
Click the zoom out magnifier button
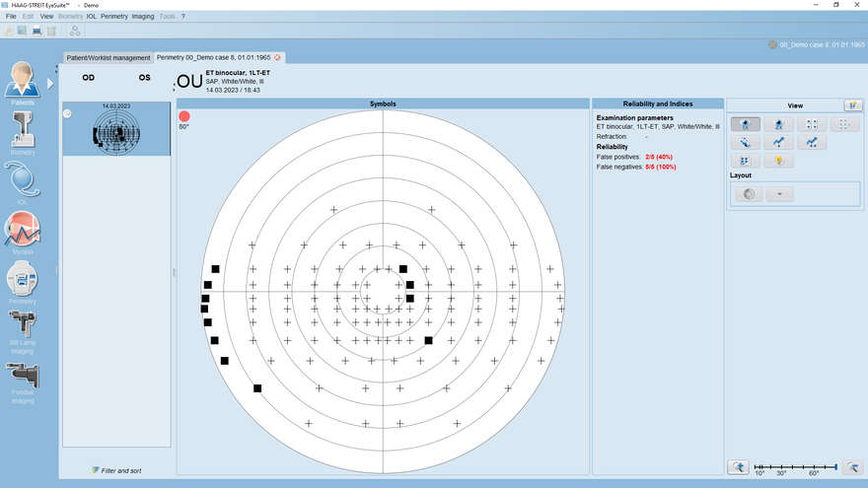pos(854,467)
